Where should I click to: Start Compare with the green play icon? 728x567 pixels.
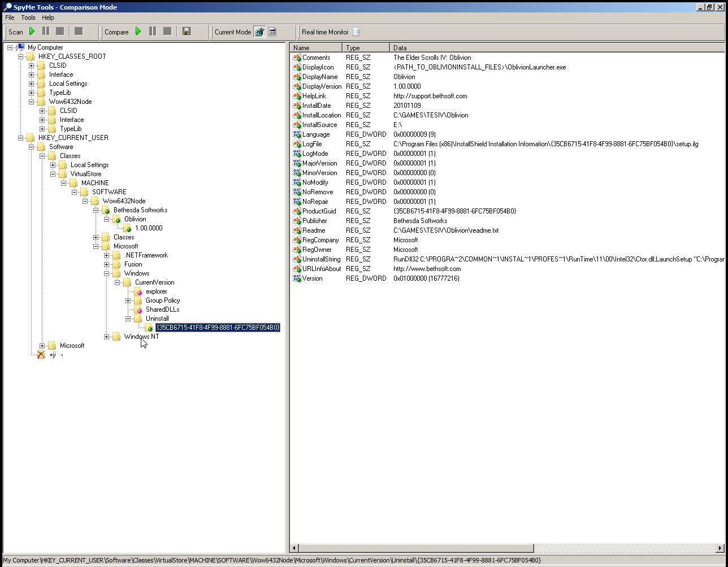138,32
